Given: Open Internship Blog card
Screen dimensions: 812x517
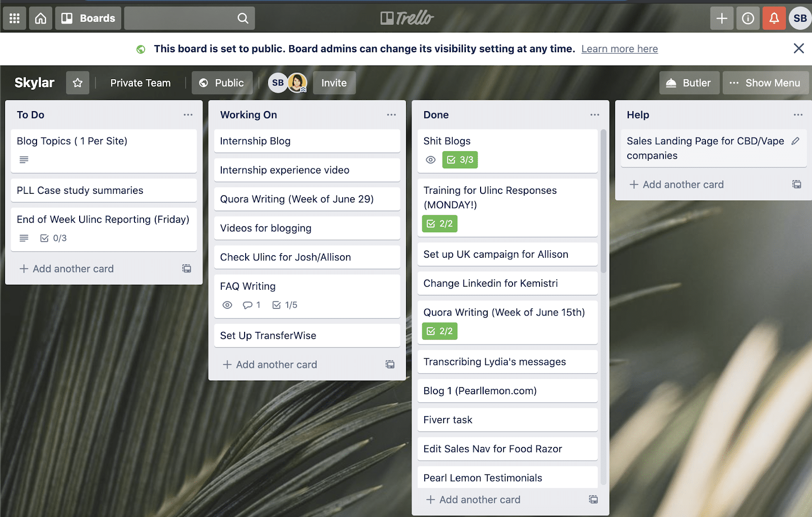Looking at the screenshot, I should point(307,141).
